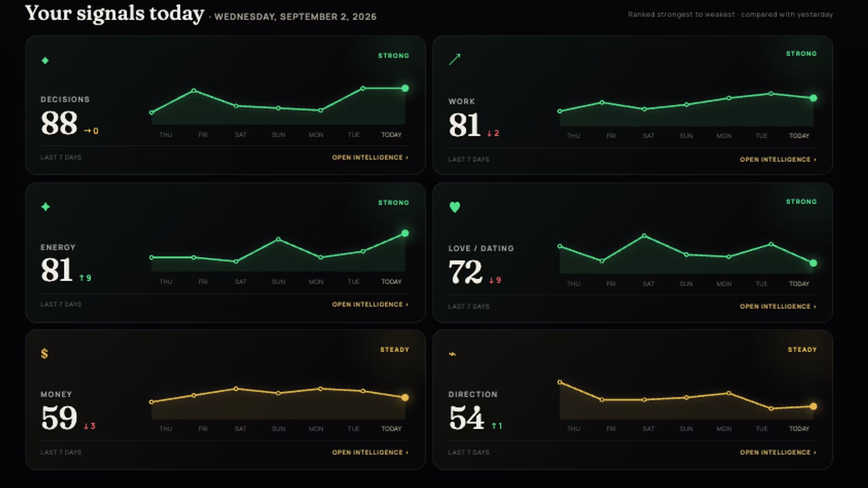Click the Direction up 1 change indicator

tap(497, 426)
